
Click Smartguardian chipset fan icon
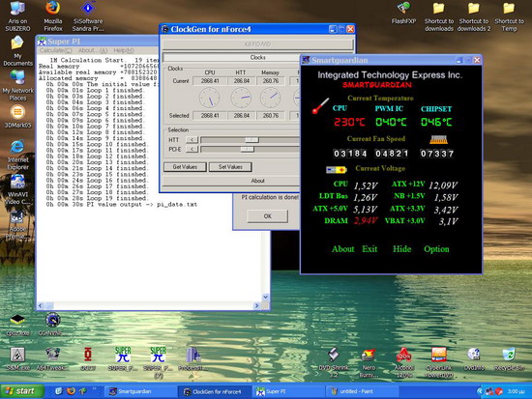coord(438,139)
